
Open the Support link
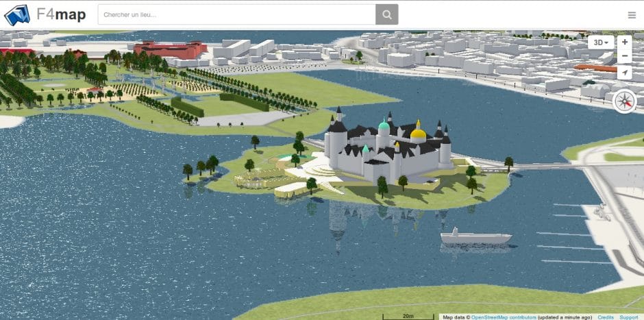tap(628, 317)
